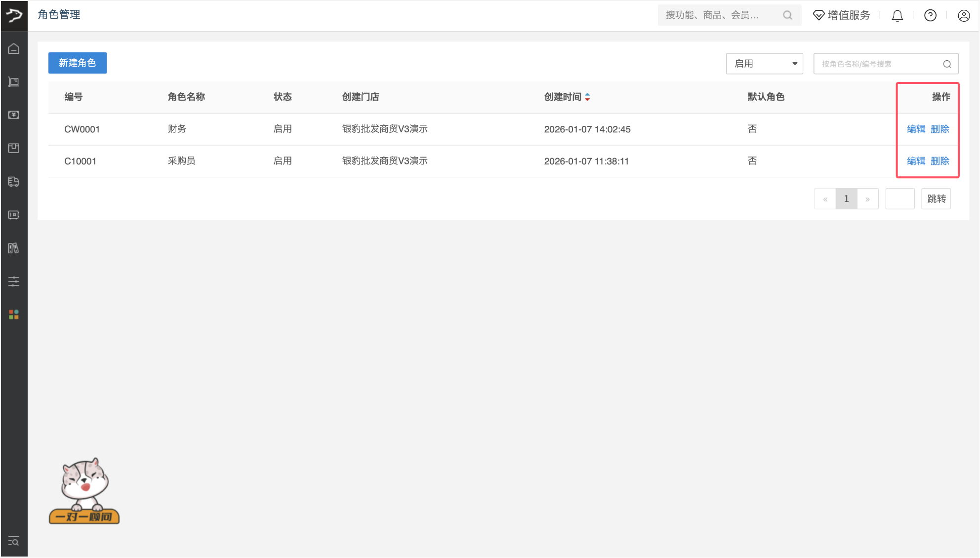Open the package box sidebar icon
This screenshot has width=980, height=558.
pos(14,148)
